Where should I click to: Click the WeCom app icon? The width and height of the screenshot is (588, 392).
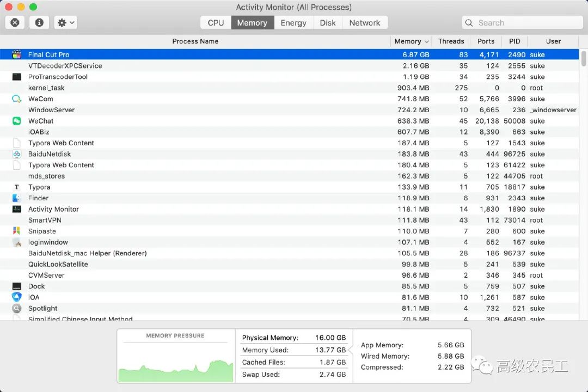[16, 99]
